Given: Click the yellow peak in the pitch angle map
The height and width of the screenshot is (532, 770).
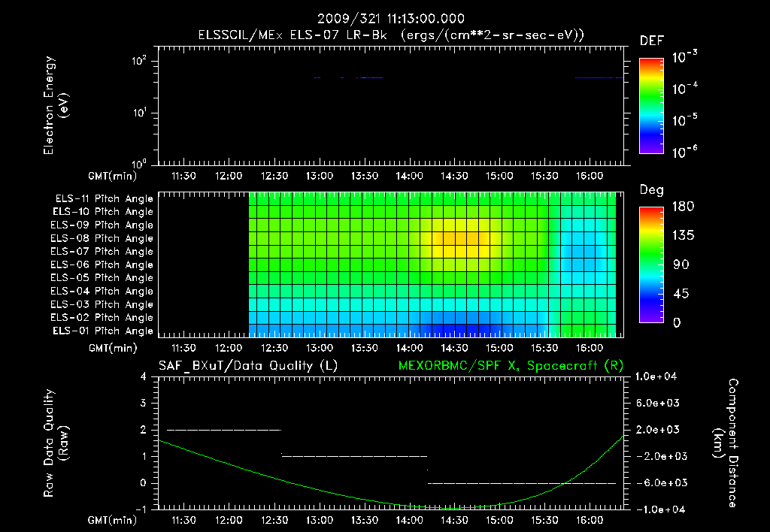Looking at the screenshot, I should pos(459,238).
